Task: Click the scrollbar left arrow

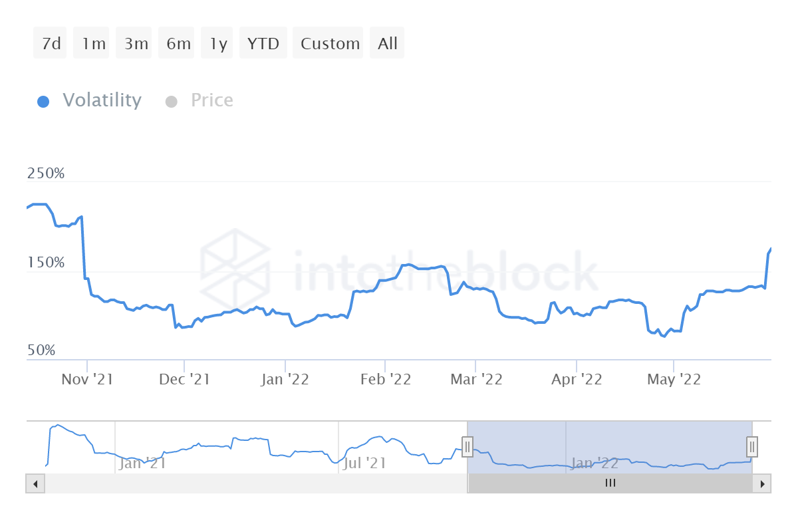Action: (x=35, y=483)
